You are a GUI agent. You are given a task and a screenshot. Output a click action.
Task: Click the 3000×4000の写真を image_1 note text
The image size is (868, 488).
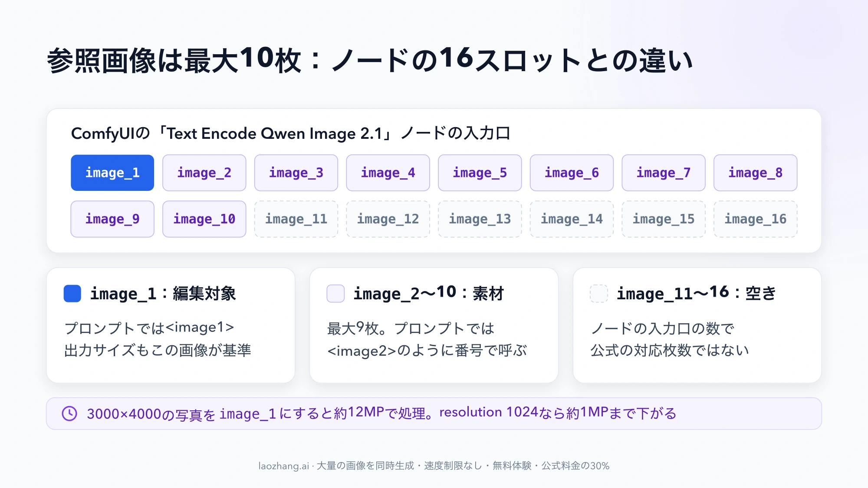click(x=382, y=413)
